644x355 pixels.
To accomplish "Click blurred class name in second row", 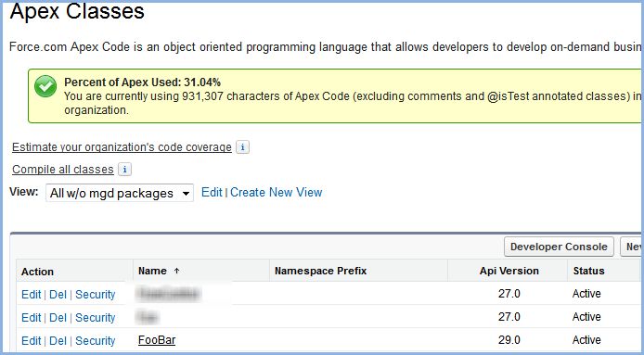I will [x=147, y=317].
